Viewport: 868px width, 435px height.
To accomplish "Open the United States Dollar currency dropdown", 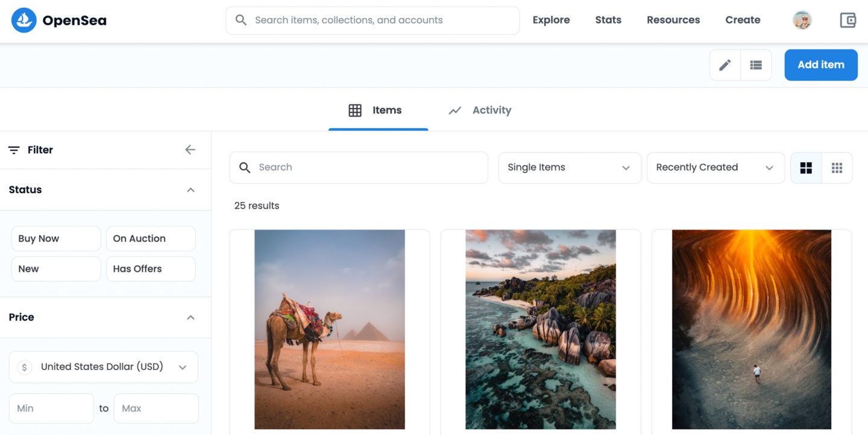I will (104, 367).
